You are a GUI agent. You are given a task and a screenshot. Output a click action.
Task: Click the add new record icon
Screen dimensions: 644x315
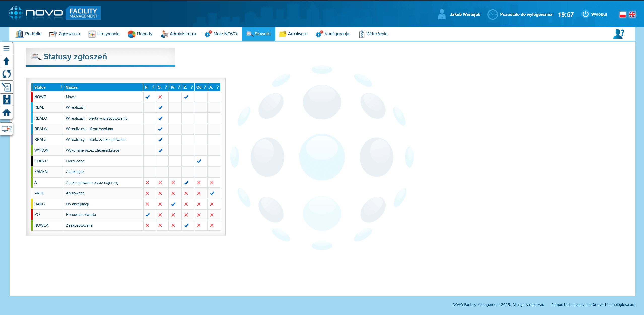pos(6,87)
